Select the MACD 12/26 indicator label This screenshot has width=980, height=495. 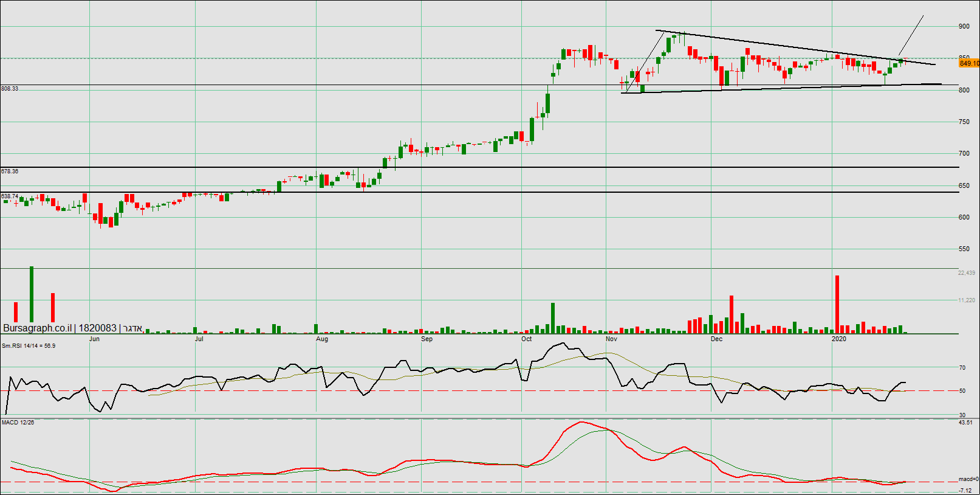coord(18,423)
